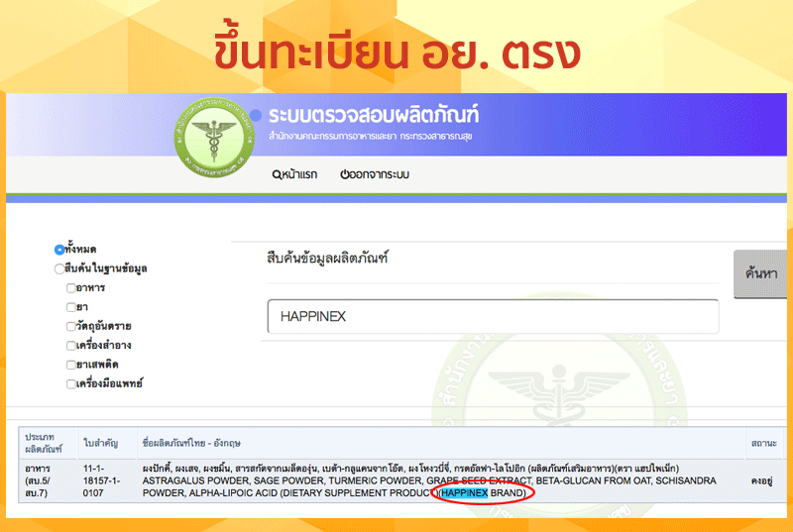Screen dimensions: 793x532
Task: Click the ระบบตรวจสอบผลิตภัณฑ์ site title
Action: click(x=374, y=115)
